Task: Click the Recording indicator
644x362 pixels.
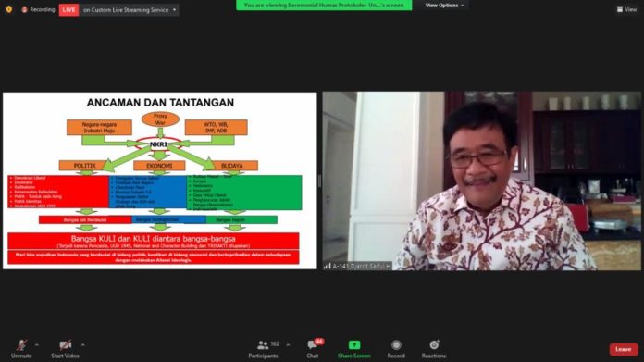Action: click(x=38, y=9)
